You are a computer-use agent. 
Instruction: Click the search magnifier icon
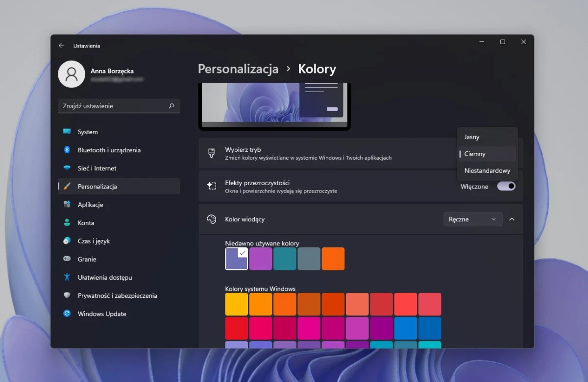[x=171, y=106]
